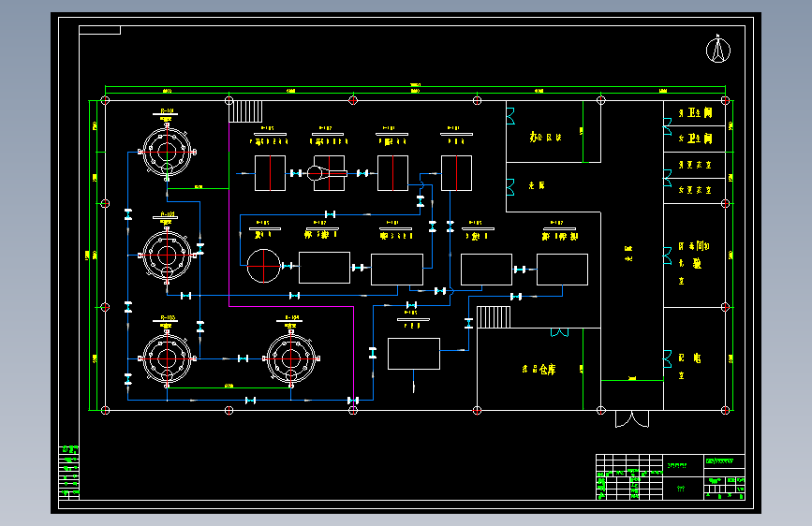This screenshot has height=526, width=812.
Task: Click the staircase beside the R-101 reactor
Action: pyautogui.click(x=245, y=111)
